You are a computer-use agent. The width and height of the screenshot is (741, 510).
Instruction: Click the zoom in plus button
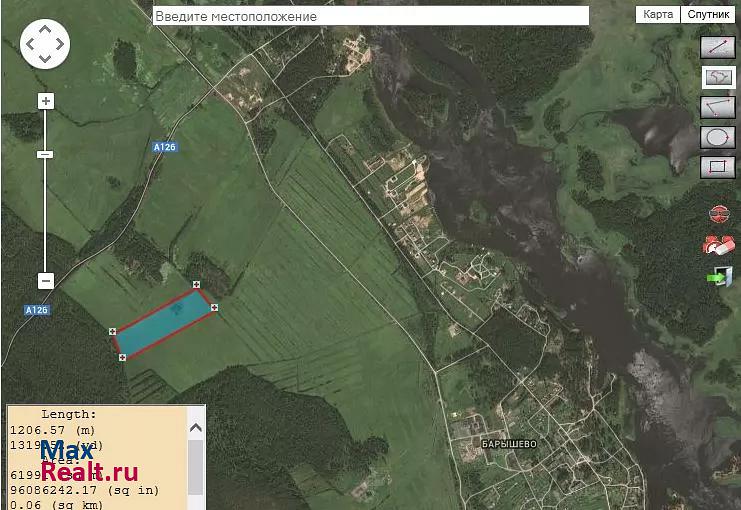pos(45,101)
